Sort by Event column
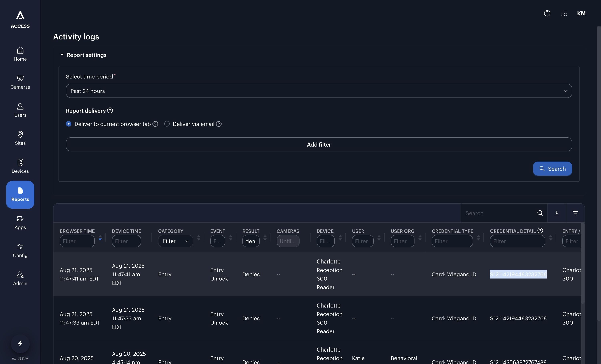The width and height of the screenshot is (601, 364). 231,238
